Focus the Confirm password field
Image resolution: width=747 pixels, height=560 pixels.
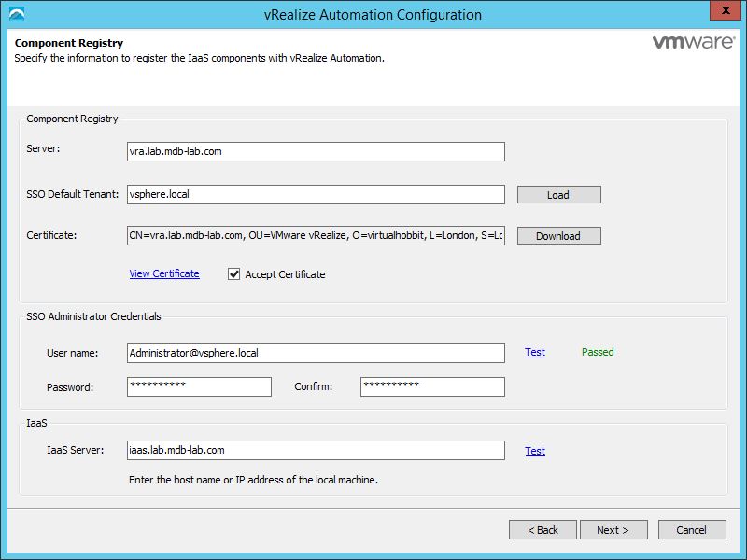click(432, 386)
